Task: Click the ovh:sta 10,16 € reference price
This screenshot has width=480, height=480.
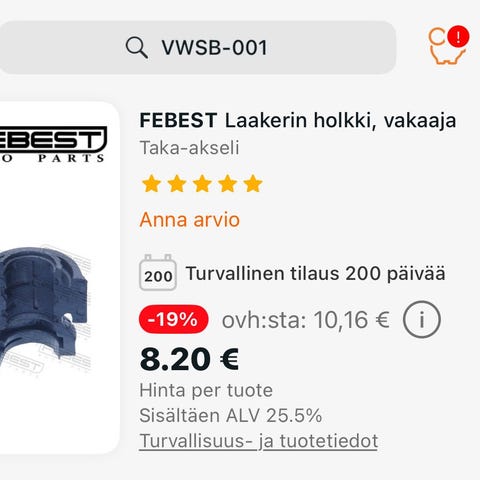Action: [306, 320]
